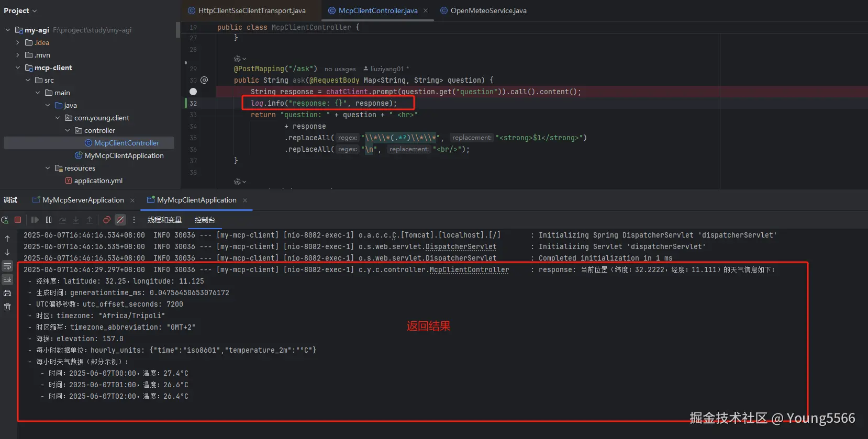
Task: Place cursor on log.info line 32
Action: pos(324,103)
